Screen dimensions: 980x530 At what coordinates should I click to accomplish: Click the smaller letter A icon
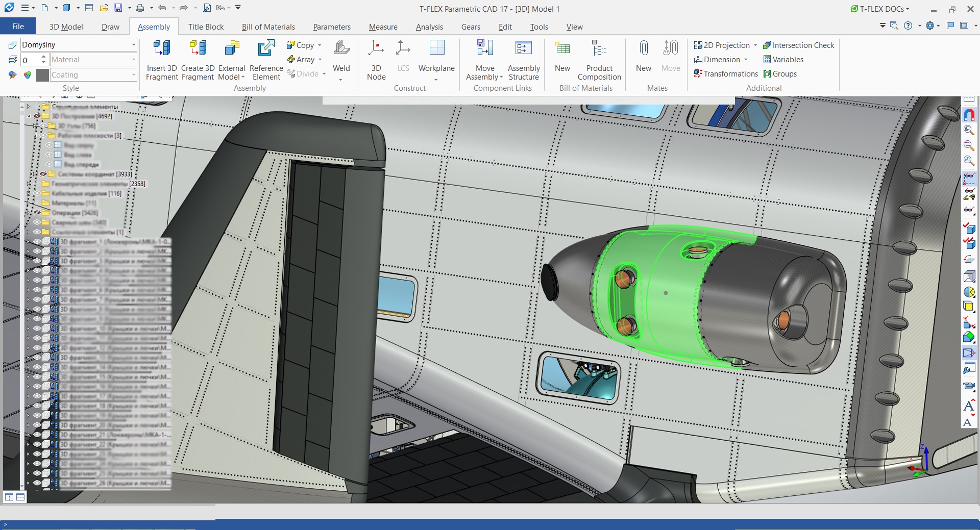[968, 422]
